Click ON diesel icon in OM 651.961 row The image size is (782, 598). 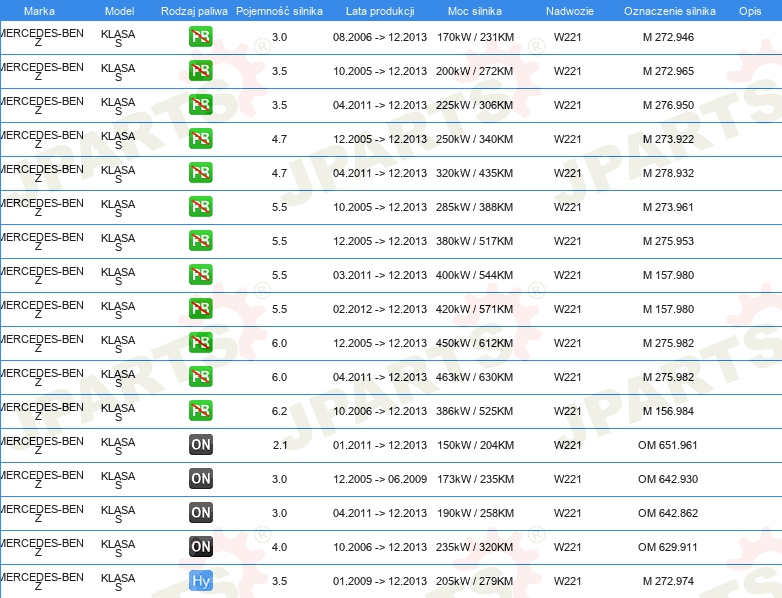click(201, 444)
